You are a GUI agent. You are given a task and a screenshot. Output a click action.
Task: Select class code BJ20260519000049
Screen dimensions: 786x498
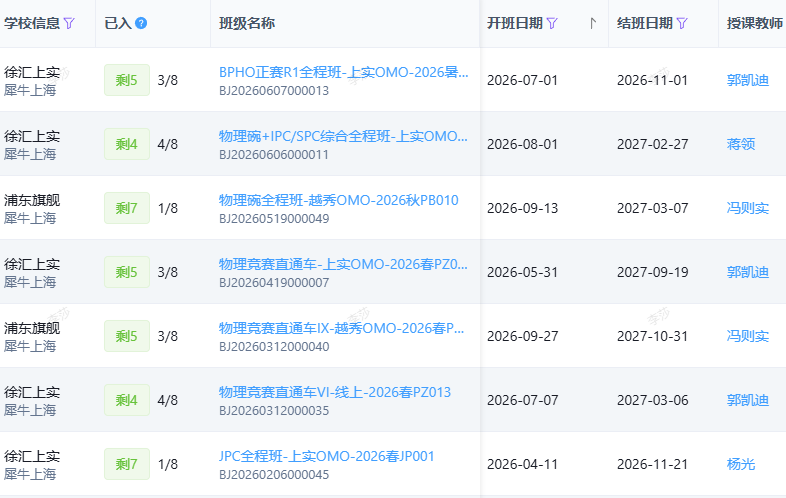point(274,219)
